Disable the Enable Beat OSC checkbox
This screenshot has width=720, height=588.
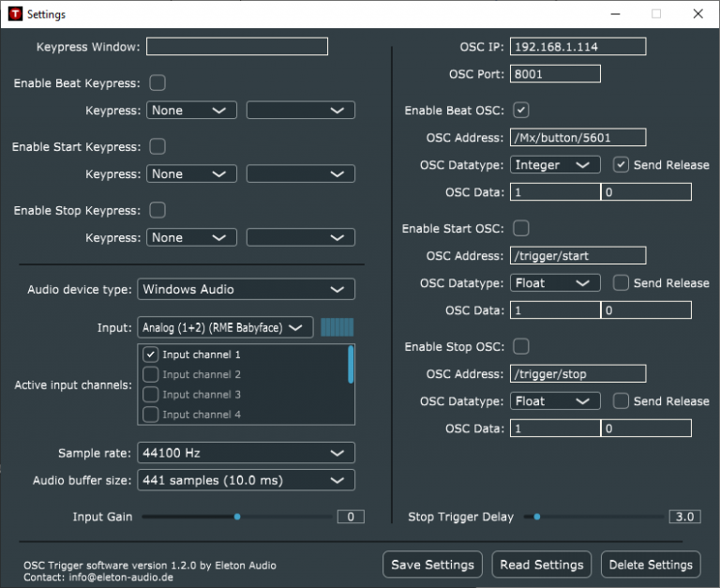pos(521,110)
